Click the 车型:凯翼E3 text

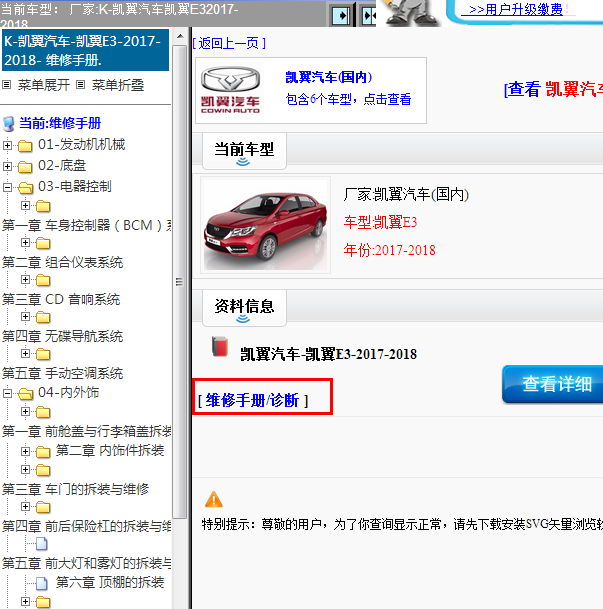(380, 223)
